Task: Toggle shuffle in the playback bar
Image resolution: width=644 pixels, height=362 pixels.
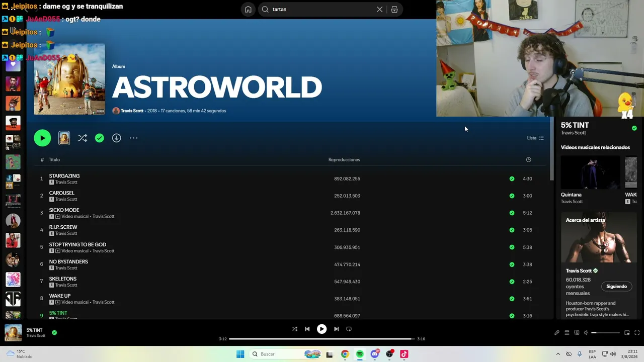Action: [x=295, y=329]
